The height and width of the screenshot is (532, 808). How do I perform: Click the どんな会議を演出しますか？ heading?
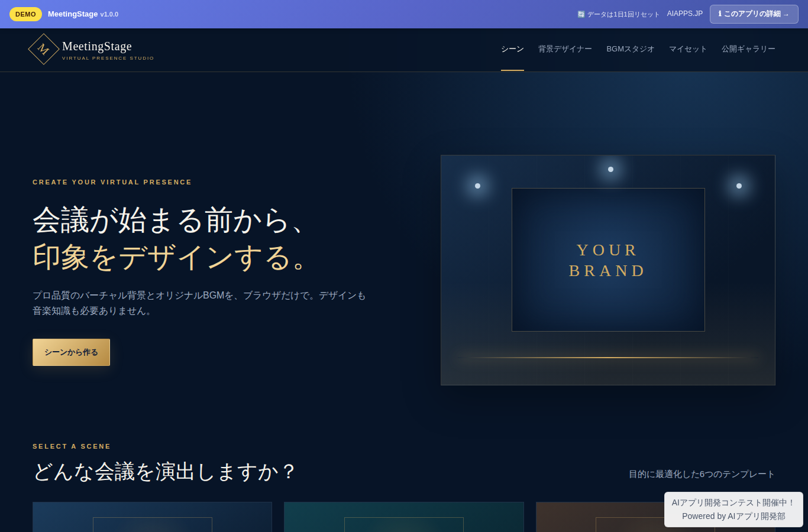coord(165,472)
